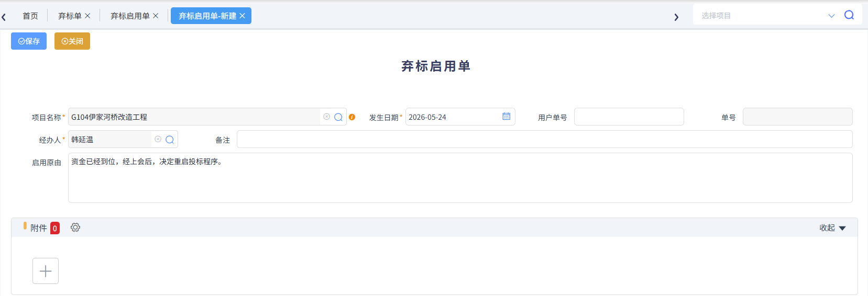Add an attachment with the plus box
The width and height of the screenshot is (868, 296).
(46, 271)
